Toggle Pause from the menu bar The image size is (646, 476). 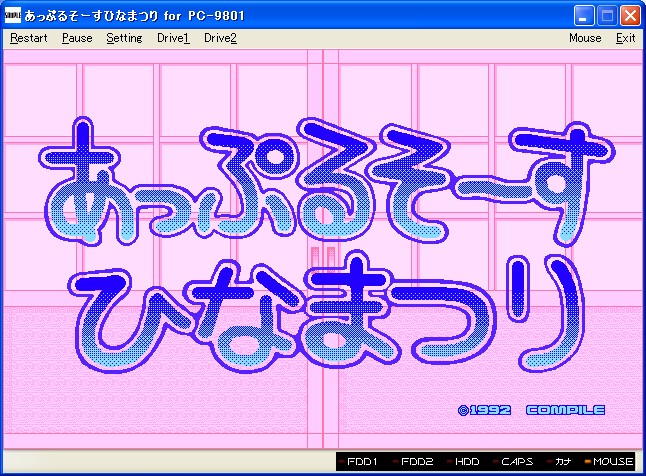[77, 38]
